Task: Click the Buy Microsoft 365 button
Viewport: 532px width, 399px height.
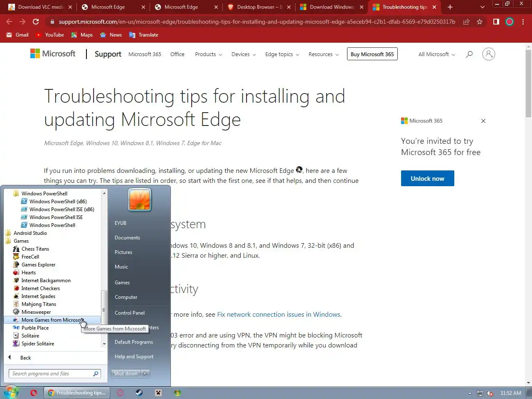Action: click(x=372, y=54)
